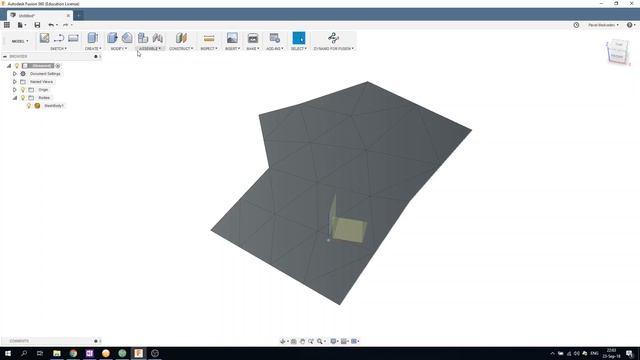Open the user account dropdown
Screen dimensions: 640x360
603,25
